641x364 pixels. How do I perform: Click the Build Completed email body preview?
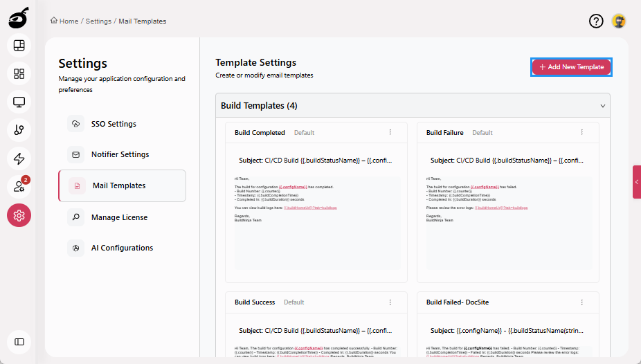(x=316, y=223)
